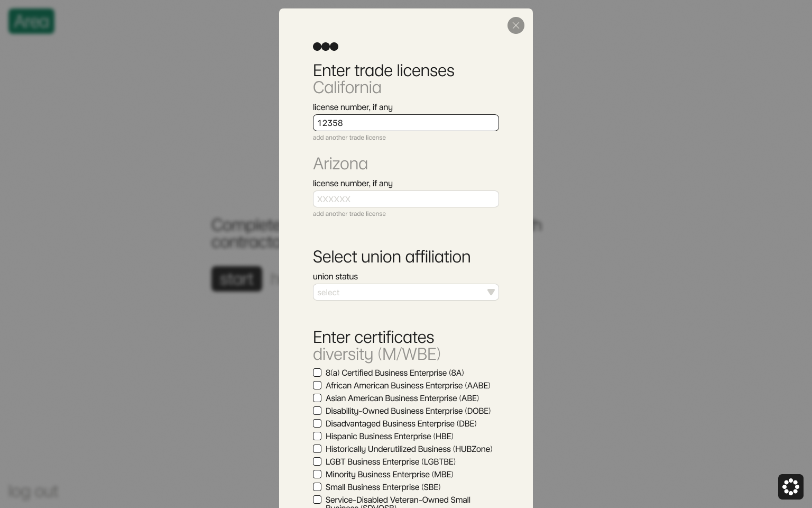Tick LGBT Business Enterprise (LGBTBE) checkbox
This screenshot has height=508, width=812.
tap(317, 461)
